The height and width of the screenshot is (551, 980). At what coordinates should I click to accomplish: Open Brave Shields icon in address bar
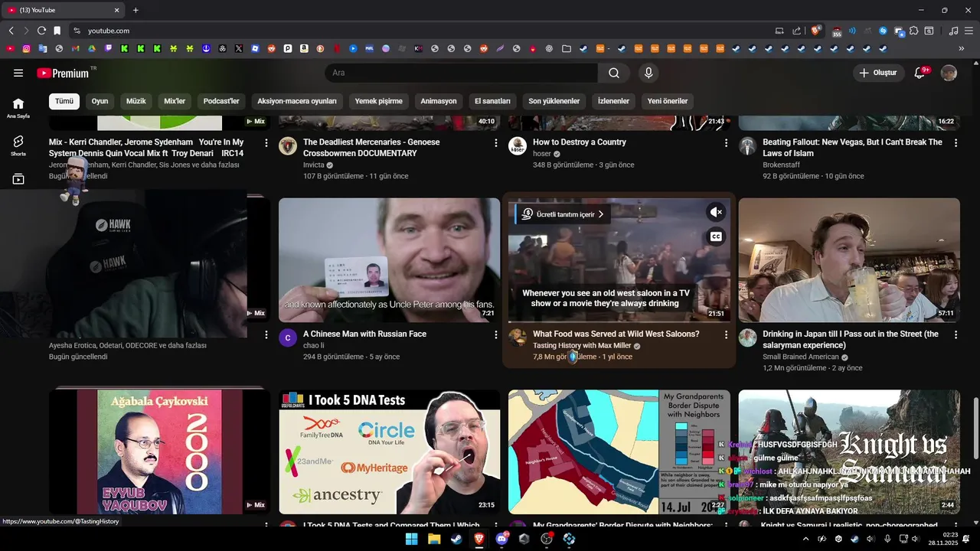(x=816, y=31)
